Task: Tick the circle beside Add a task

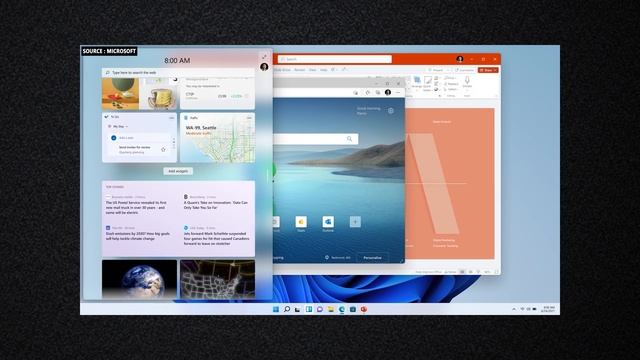Action: [x=113, y=138]
